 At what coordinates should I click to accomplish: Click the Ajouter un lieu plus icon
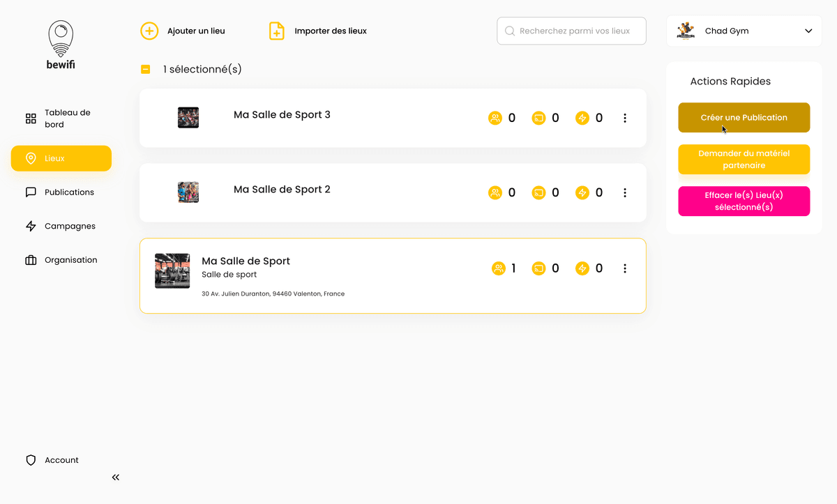pos(149,31)
